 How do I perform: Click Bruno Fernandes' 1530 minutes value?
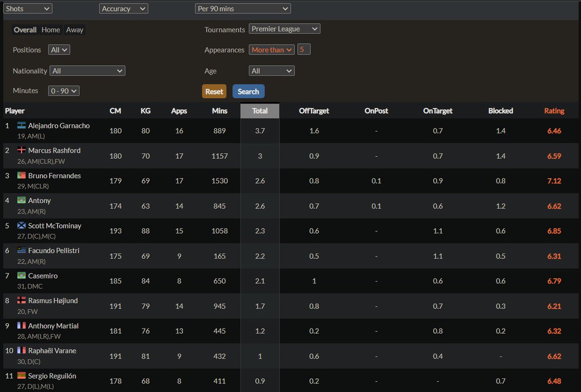click(x=219, y=181)
